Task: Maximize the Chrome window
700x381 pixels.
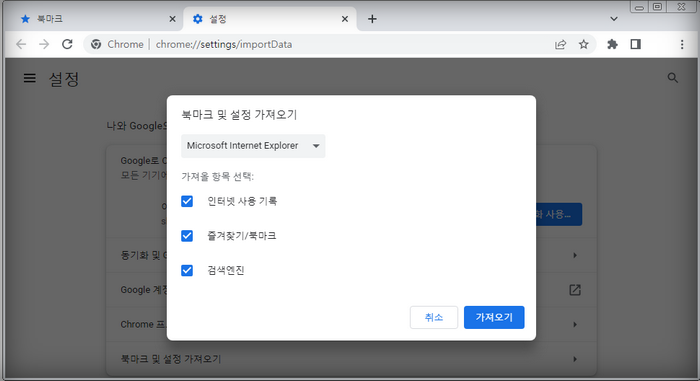Action: pos(658,7)
